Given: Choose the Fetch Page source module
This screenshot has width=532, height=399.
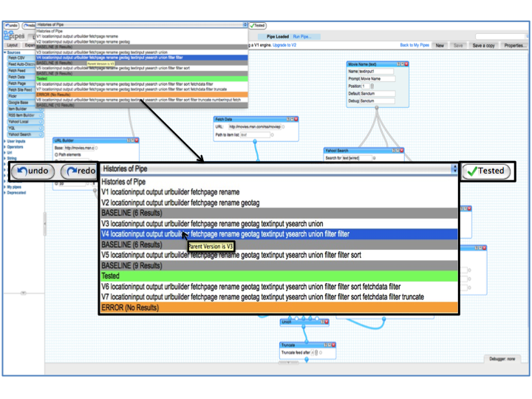Looking at the screenshot, I should pos(21,83).
